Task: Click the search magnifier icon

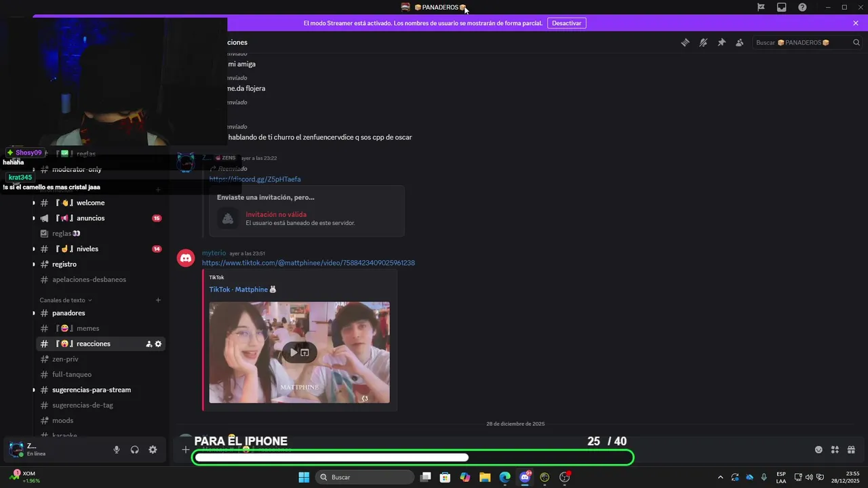Action: coord(856,42)
